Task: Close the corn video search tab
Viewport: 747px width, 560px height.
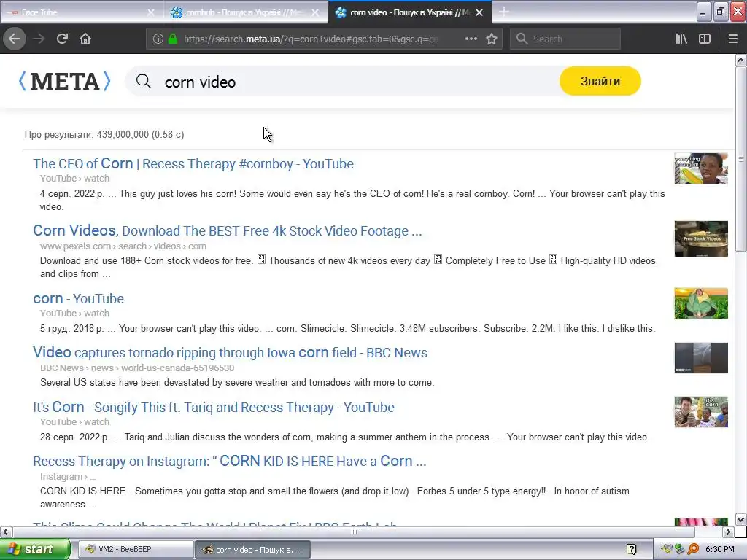Action: click(x=479, y=12)
